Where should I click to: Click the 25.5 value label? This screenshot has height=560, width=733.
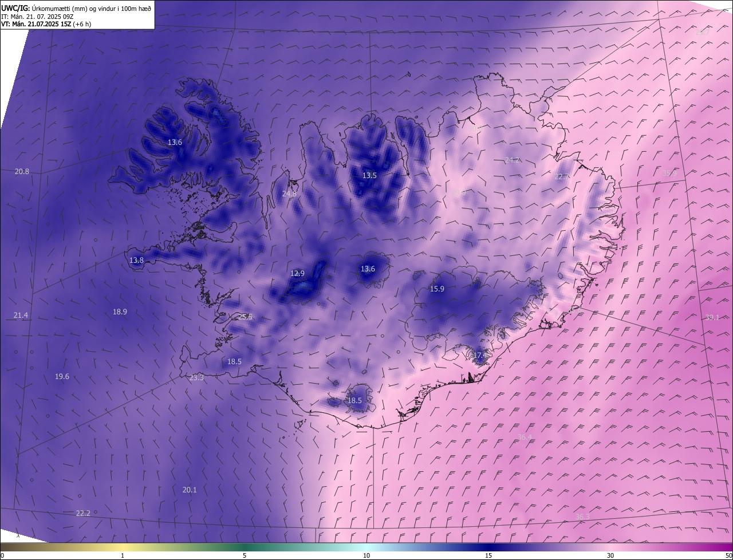(245, 317)
